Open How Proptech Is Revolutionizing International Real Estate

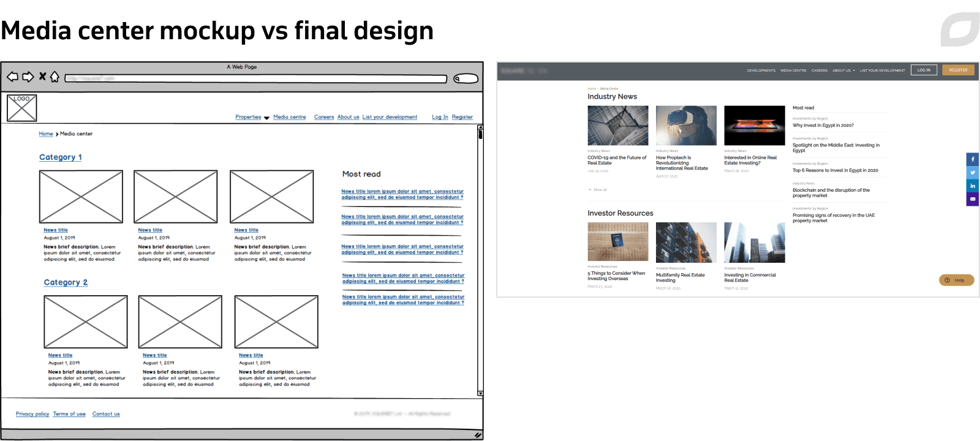point(682,163)
